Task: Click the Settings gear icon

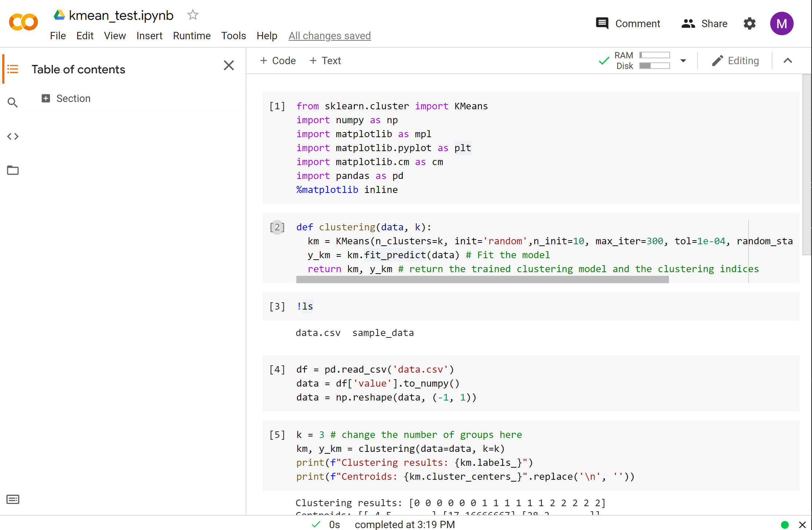Action: click(x=749, y=24)
